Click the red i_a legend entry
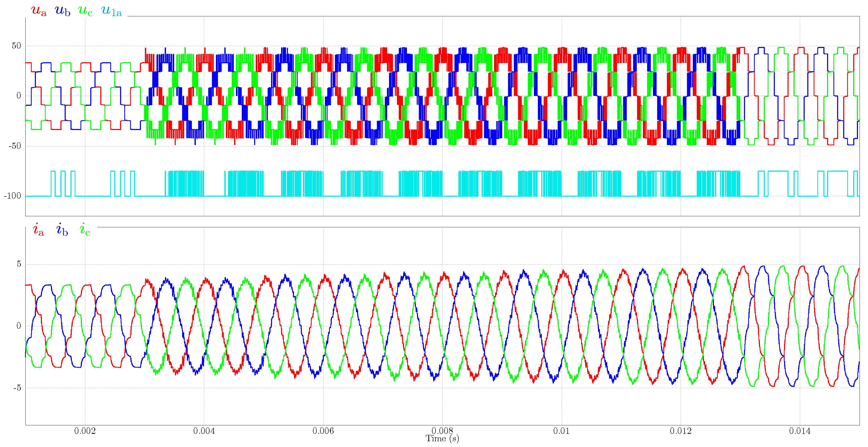 39,230
